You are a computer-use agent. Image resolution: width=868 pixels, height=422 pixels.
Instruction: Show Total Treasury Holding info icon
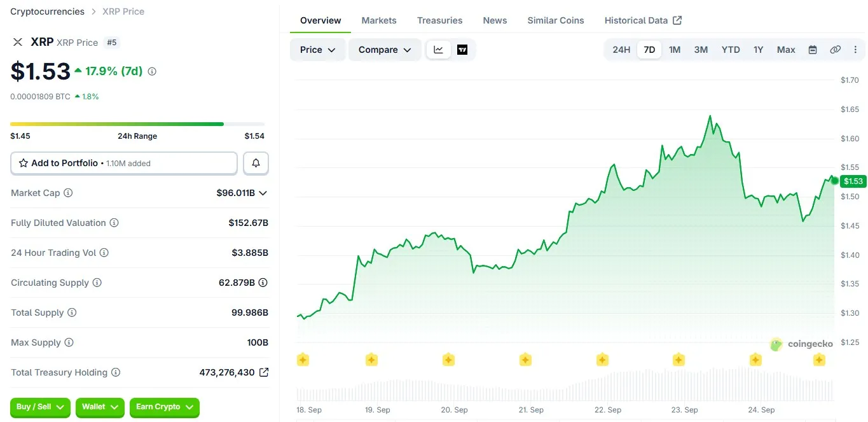point(116,372)
